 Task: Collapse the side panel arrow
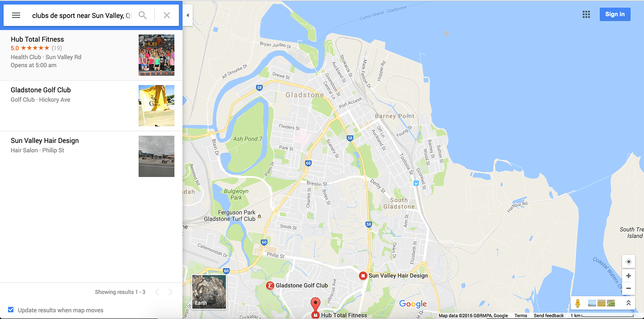coord(187,15)
